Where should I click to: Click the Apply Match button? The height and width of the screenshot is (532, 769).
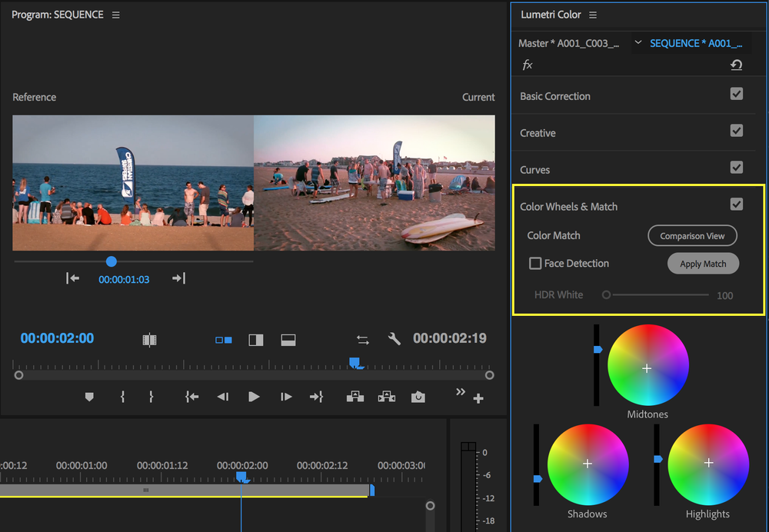coord(703,264)
